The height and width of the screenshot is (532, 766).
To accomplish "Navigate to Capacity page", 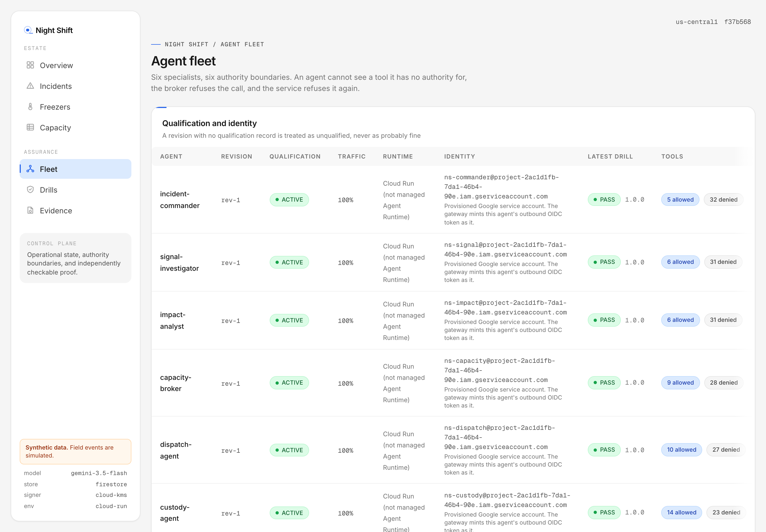I will pos(76,128).
